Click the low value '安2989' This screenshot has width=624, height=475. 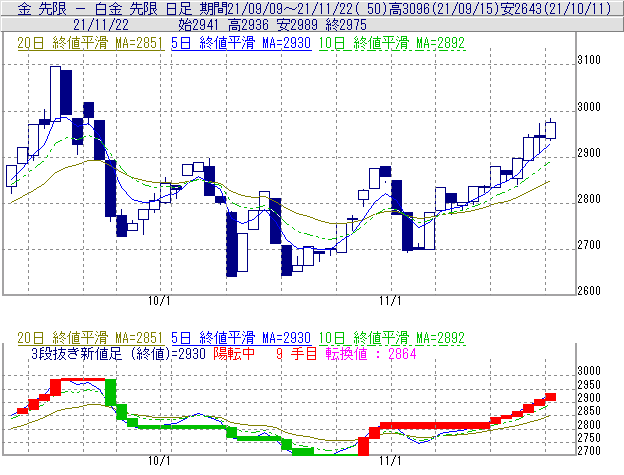click(x=297, y=25)
